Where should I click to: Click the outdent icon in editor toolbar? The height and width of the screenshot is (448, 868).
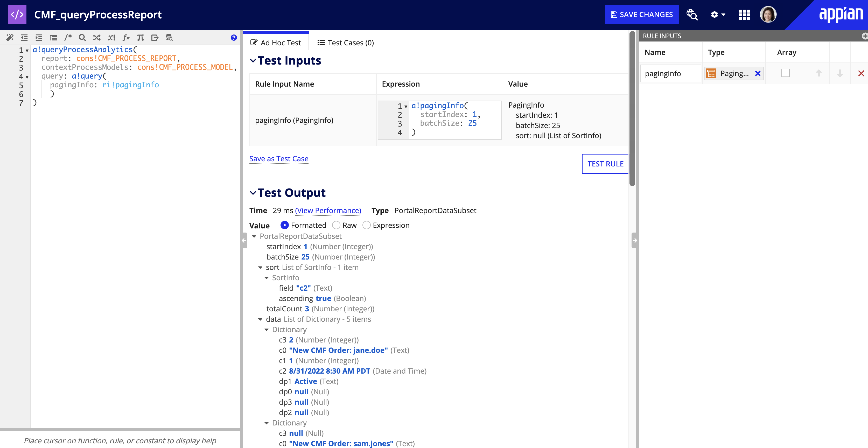[x=24, y=37]
